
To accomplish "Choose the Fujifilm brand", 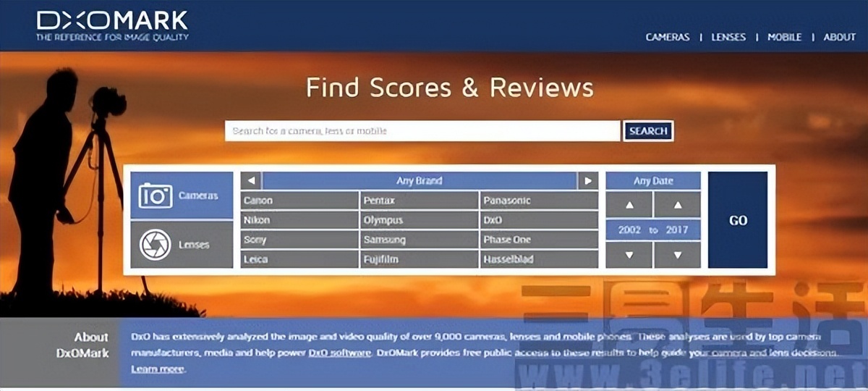I will tap(419, 259).
